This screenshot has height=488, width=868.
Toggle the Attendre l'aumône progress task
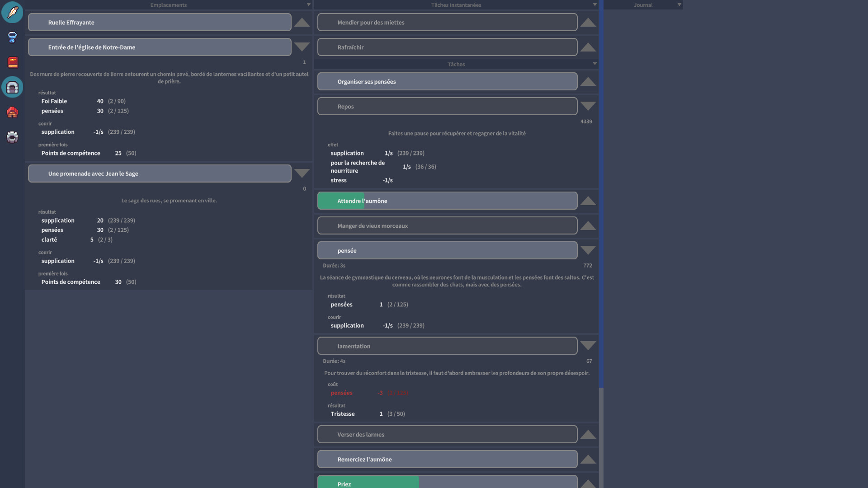[x=447, y=201]
